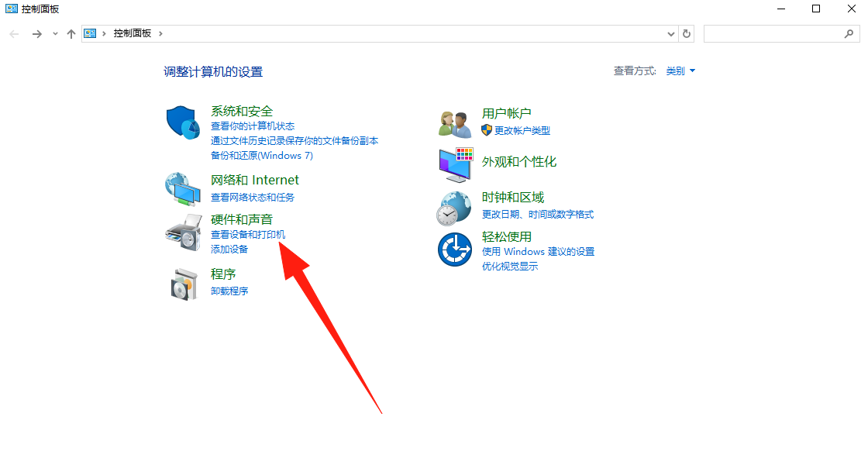Click 查看你的计算机状态 link

(x=253, y=126)
